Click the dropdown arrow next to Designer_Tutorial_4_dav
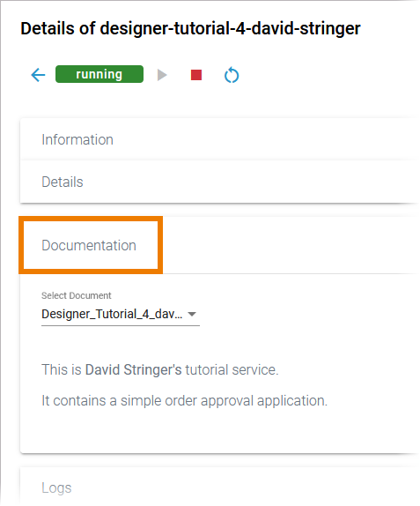Image resolution: width=420 pixels, height=506 pixels. click(192, 314)
